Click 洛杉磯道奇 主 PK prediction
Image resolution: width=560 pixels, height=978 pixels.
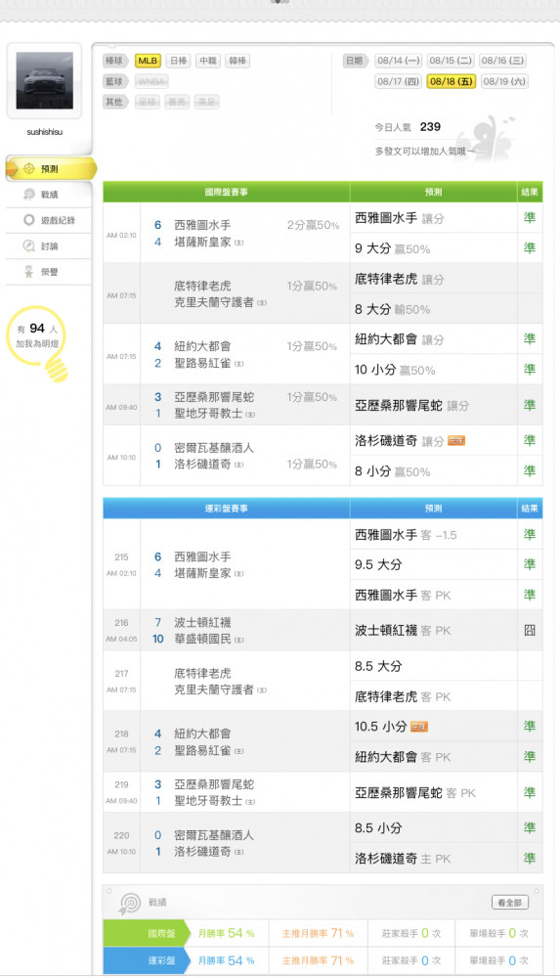pos(403,859)
